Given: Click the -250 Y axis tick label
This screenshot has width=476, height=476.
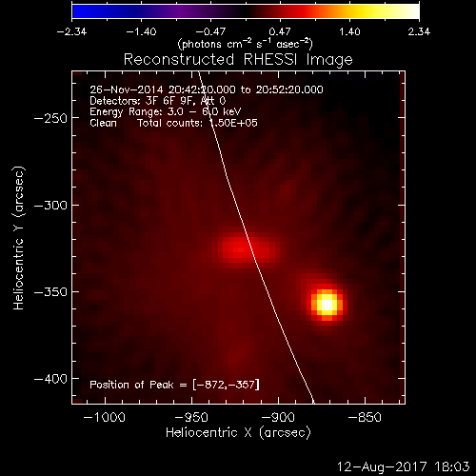Looking at the screenshot, I should (x=50, y=118).
